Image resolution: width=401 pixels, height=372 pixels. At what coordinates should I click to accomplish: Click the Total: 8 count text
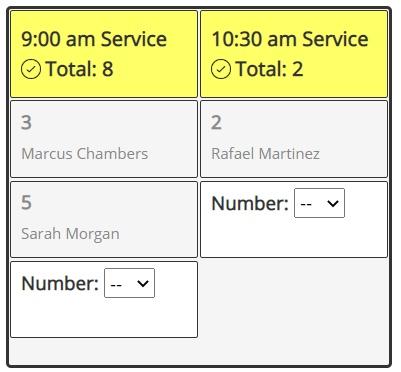pyautogui.click(x=80, y=69)
